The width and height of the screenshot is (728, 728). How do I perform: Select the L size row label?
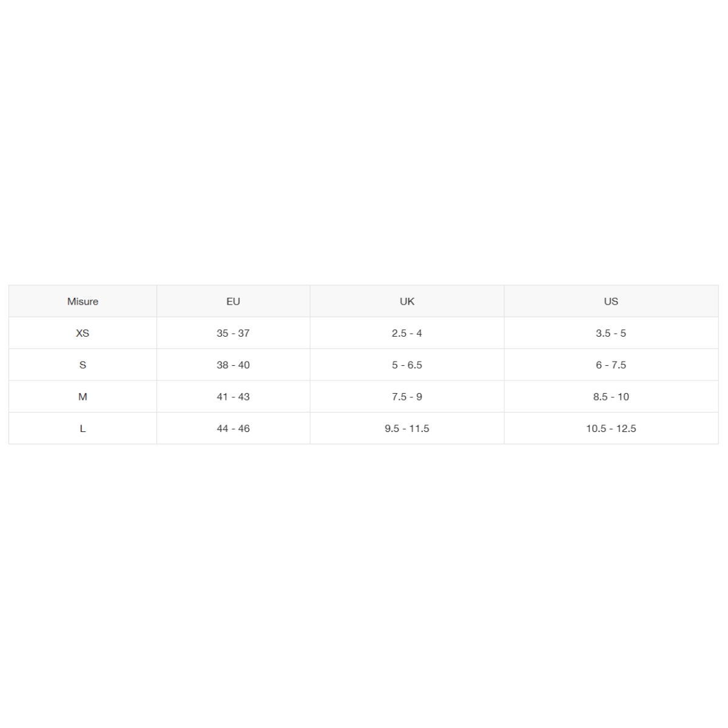(x=83, y=428)
